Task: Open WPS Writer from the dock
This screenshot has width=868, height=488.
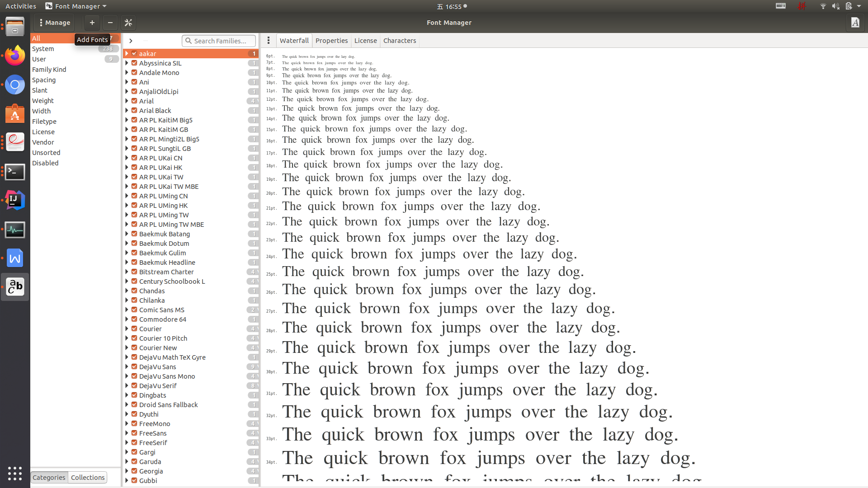Action: (15, 258)
